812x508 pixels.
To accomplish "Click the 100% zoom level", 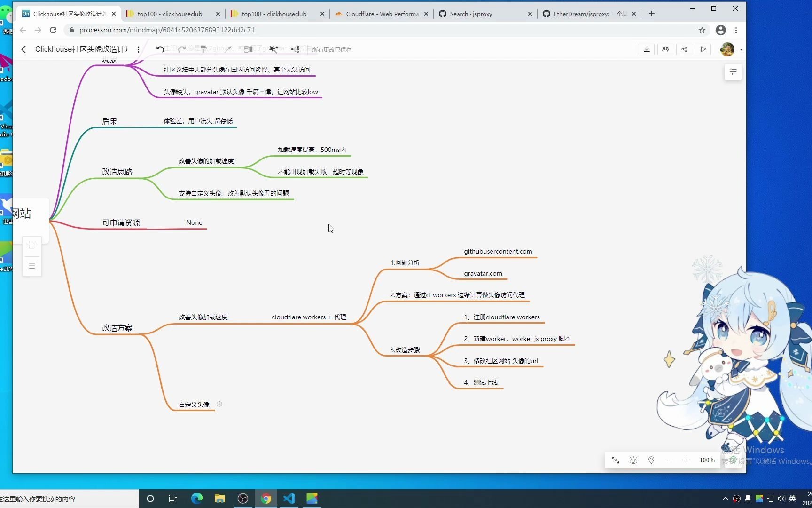I will pos(707,460).
